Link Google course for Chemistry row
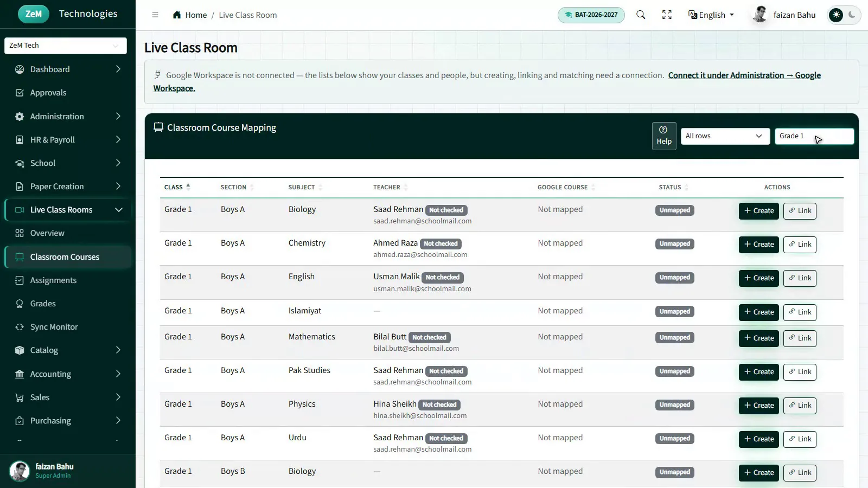This screenshot has width=868, height=488. tap(800, 245)
